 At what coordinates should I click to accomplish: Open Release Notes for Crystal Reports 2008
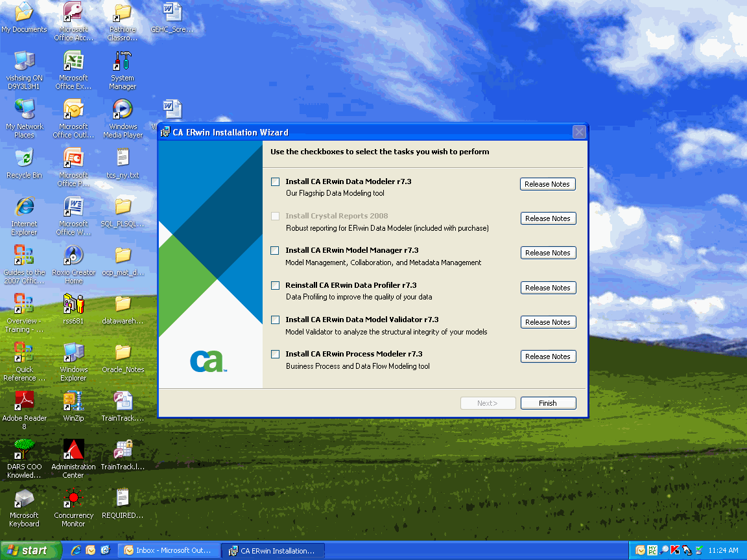pyautogui.click(x=548, y=218)
